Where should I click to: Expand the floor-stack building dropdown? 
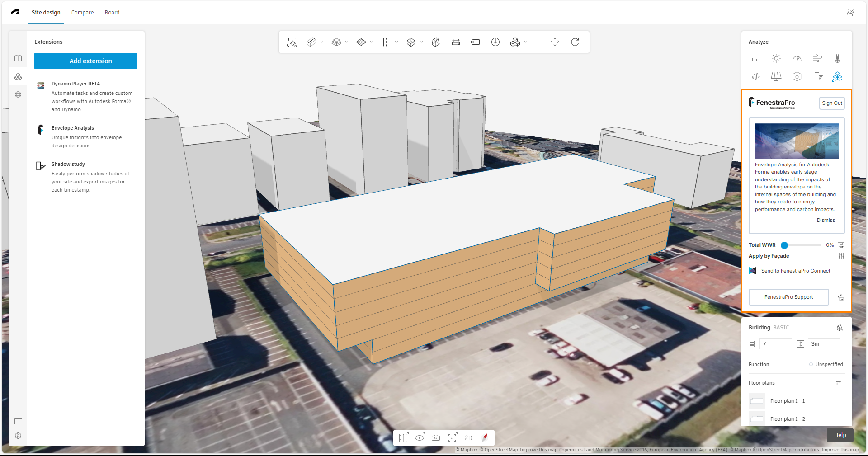click(x=347, y=42)
